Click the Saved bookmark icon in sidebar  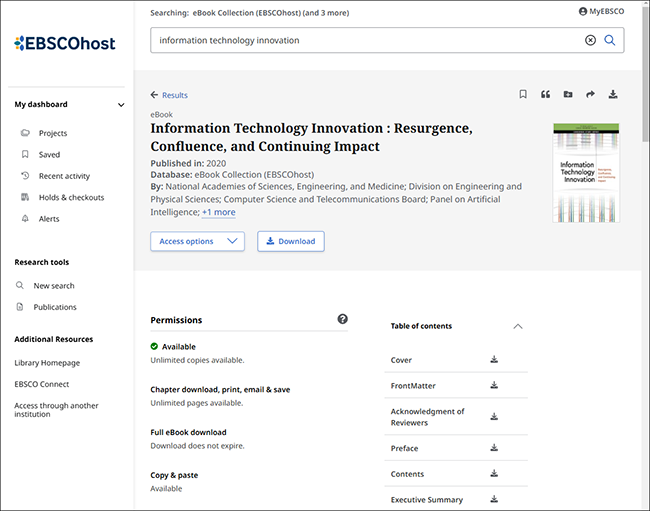click(25, 154)
